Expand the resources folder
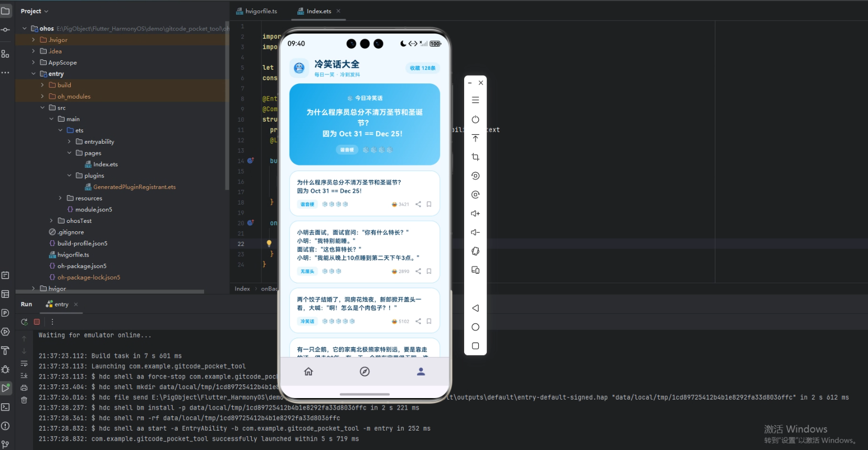868x450 pixels. pyautogui.click(x=60, y=198)
